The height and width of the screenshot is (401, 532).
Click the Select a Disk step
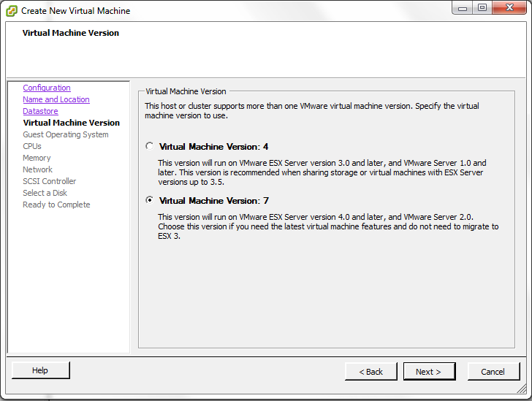(x=45, y=193)
